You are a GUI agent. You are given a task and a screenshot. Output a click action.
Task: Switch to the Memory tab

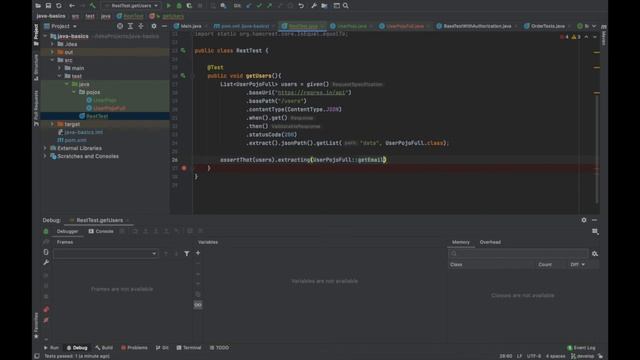(x=461, y=242)
